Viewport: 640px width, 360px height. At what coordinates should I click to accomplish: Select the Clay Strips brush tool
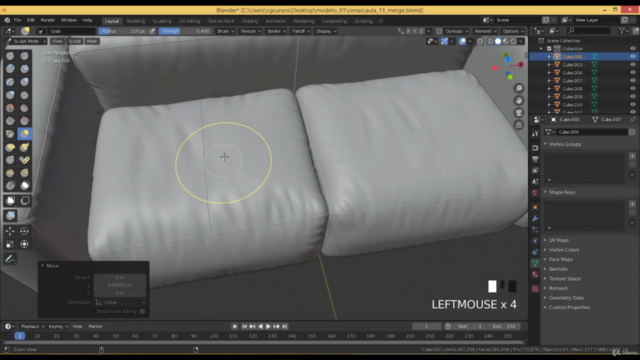(25, 69)
